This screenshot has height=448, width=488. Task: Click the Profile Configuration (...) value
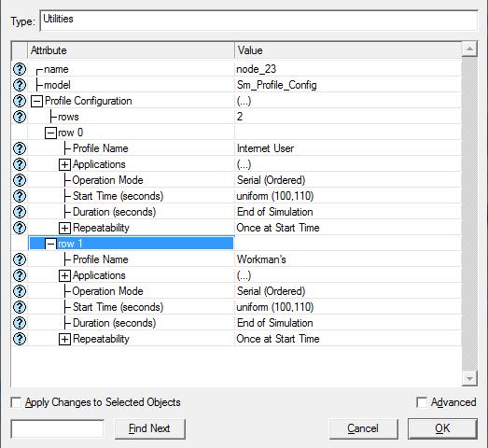point(244,101)
